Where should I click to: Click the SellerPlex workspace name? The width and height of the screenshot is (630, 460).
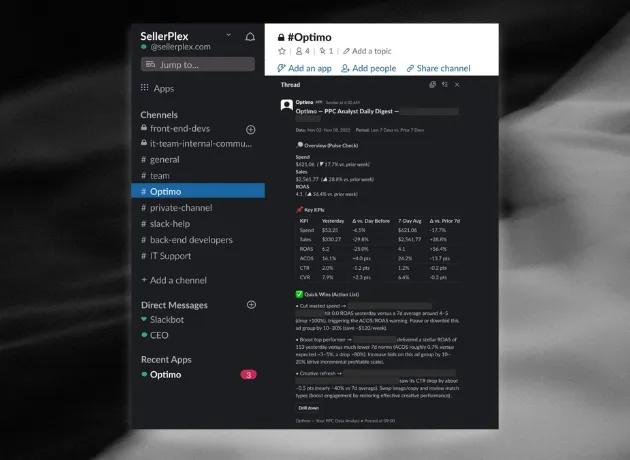click(164, 37)
